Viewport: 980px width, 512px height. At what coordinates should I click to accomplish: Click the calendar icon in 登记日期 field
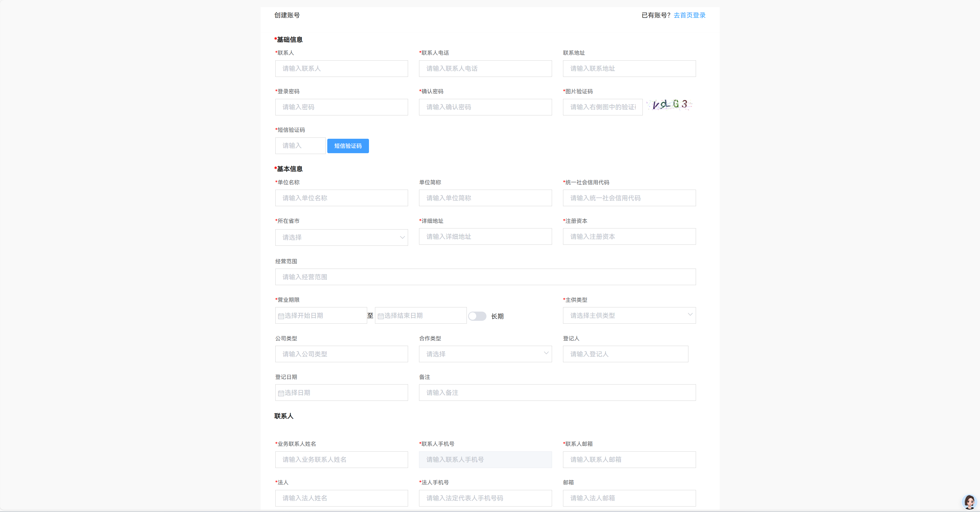281,393
